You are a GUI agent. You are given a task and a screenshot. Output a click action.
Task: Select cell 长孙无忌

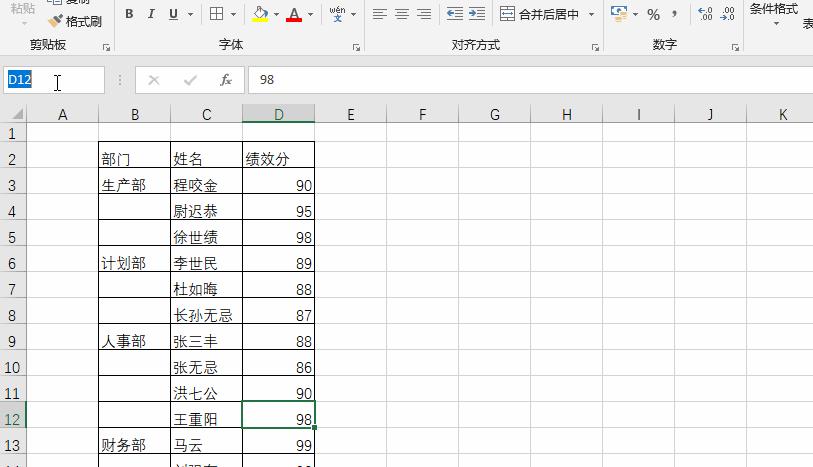click(x=206, y=311)
